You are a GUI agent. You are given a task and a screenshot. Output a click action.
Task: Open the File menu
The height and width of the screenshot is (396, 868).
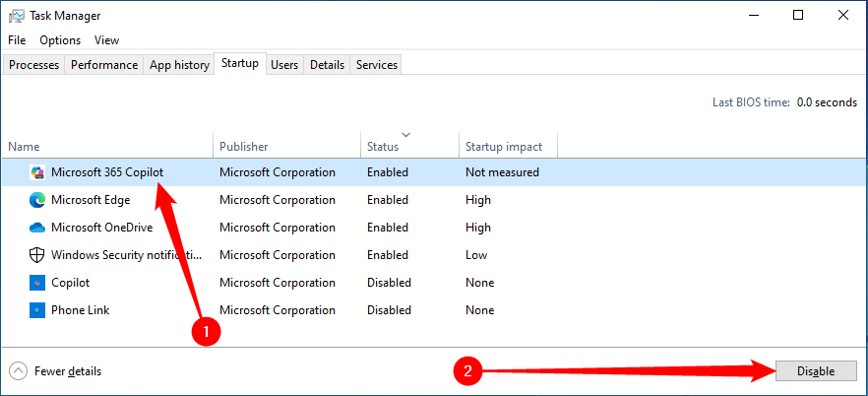coord(18,40)
